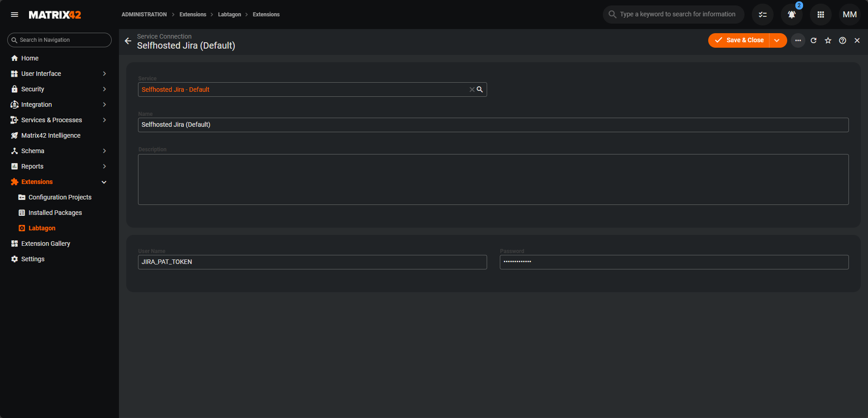Open the three-dot more actions menu

coord(798,40)
